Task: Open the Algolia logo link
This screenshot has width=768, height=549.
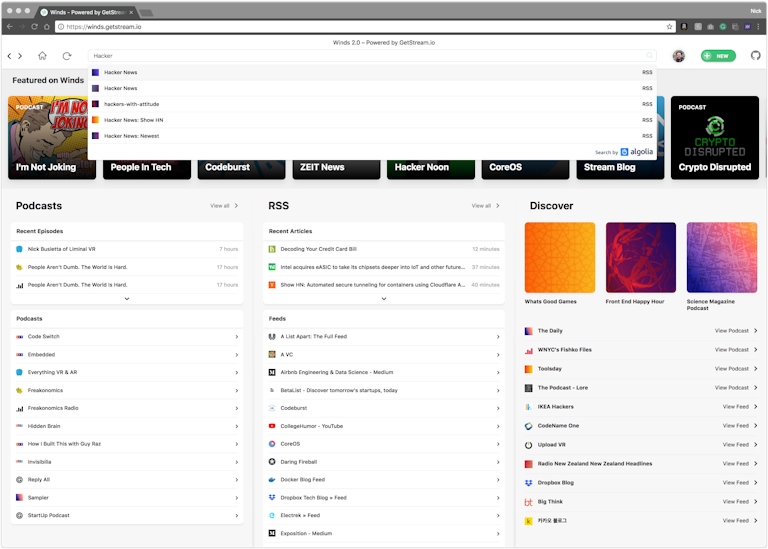Action: [637, 152]
